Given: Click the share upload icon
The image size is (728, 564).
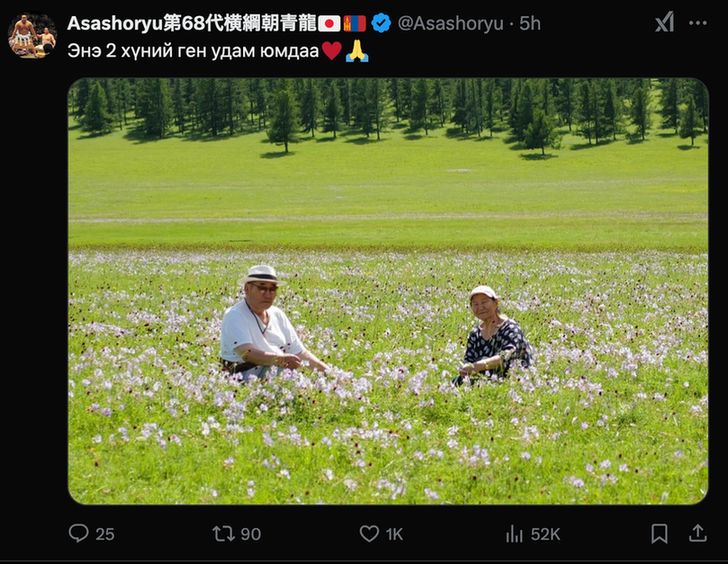Looking at the screenshot, I should pyautogui.click(x=697, y=533).
